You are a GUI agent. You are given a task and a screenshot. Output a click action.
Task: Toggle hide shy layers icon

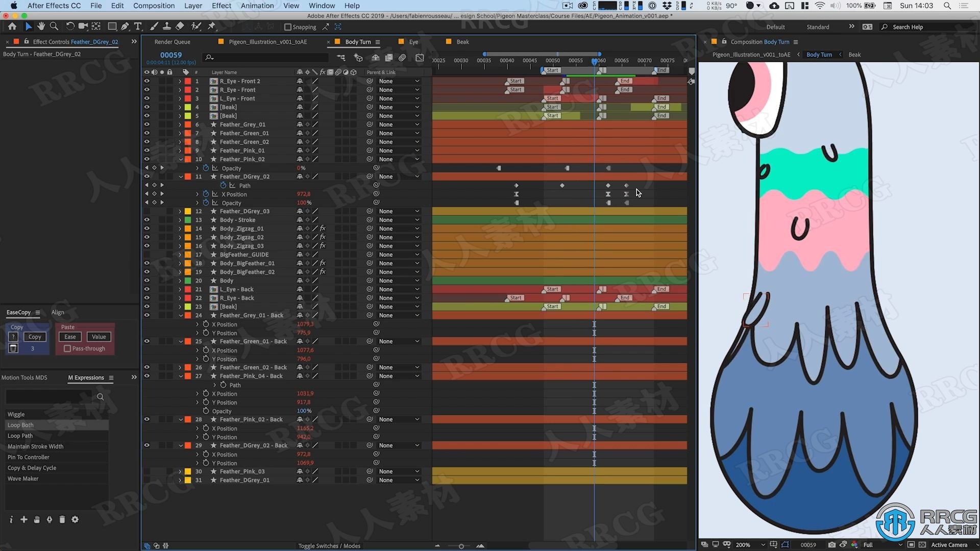point(376,58)
